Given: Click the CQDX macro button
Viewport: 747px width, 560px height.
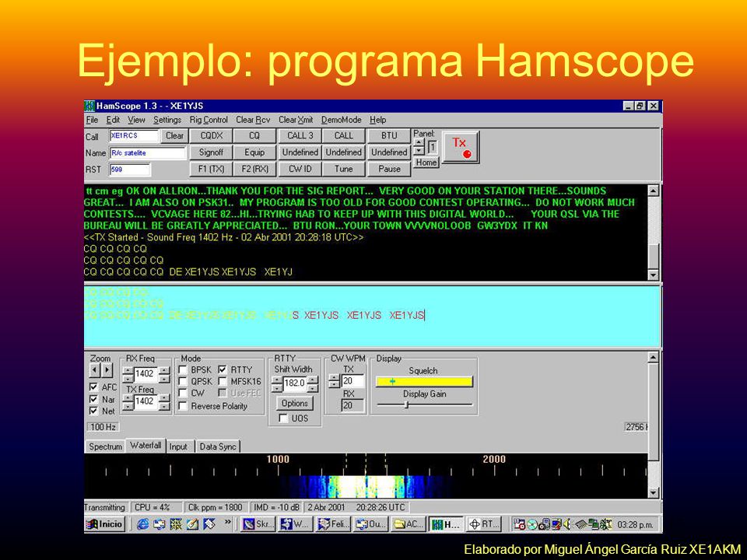Looking at the screenshot, I should point(211,135).
